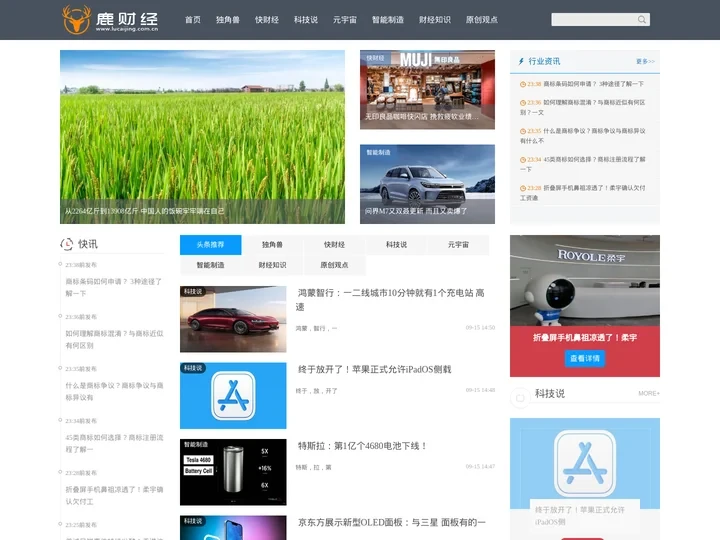Viewport: 720px width, 540px height.
Task: Open 财经知识 in the top navigation
Action: pyautogui.click(x=435, y=20)
